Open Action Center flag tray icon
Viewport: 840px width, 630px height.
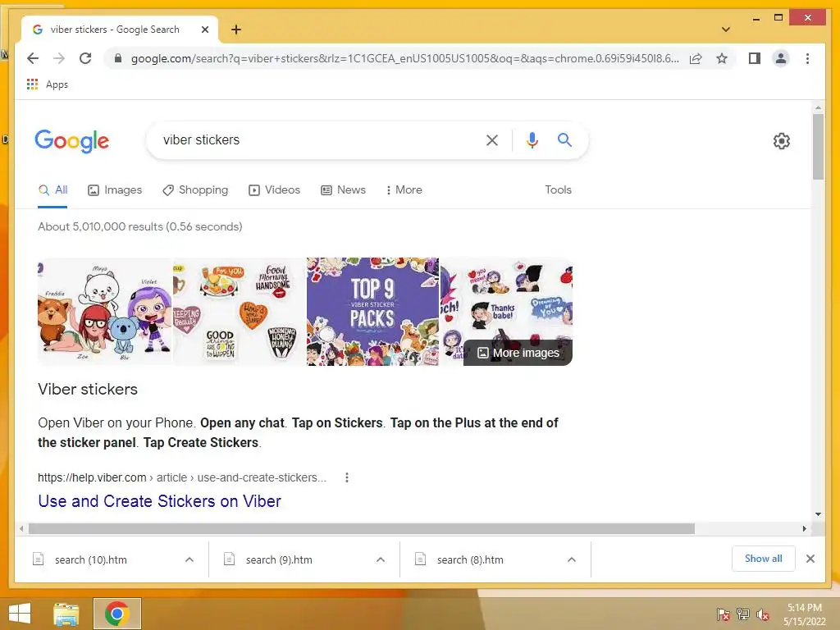click(724, 614)
